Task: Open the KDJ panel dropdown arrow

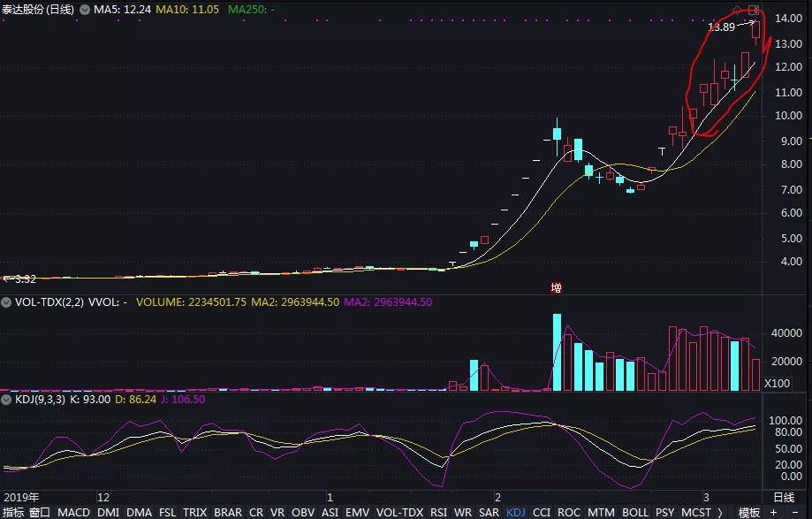Action: click(x=6, y=400)
